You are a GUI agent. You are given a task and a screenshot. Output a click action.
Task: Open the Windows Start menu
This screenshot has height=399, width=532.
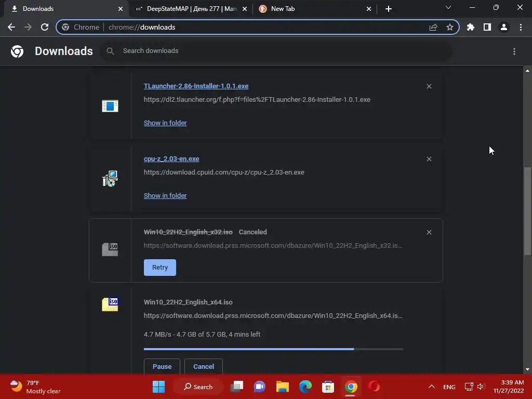coord(158,387)
